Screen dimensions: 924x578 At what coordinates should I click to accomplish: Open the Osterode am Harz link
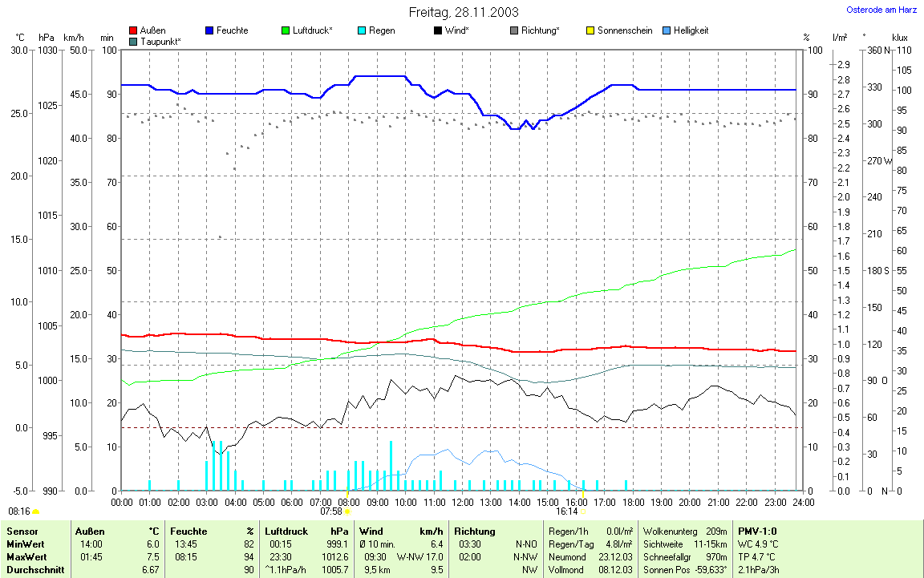click(882, 10)
